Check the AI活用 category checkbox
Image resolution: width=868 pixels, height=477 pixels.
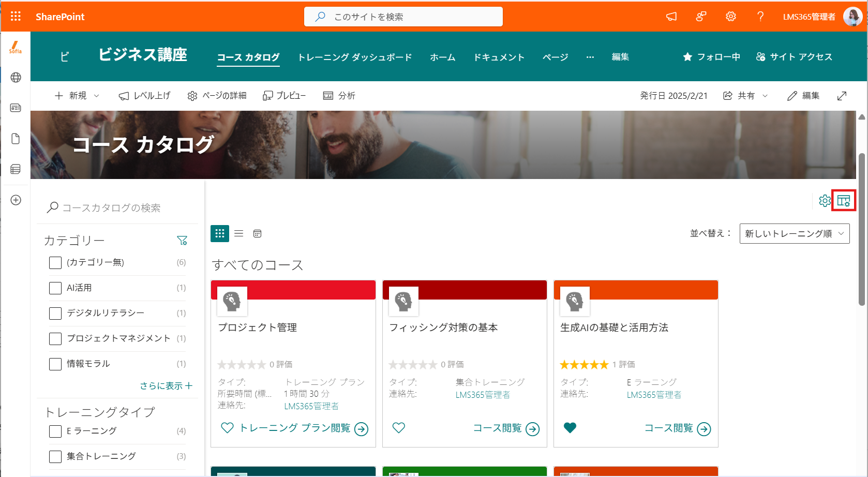55,288
